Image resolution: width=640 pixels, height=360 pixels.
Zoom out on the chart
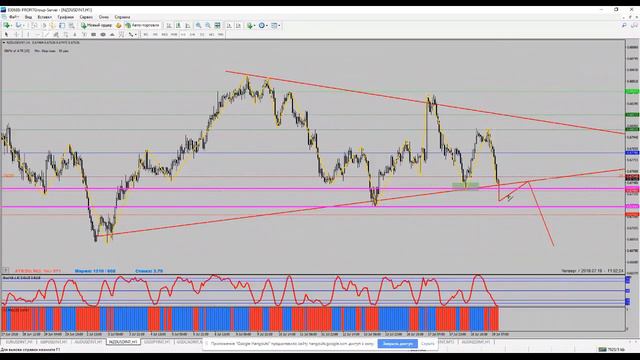click(208, 25)
